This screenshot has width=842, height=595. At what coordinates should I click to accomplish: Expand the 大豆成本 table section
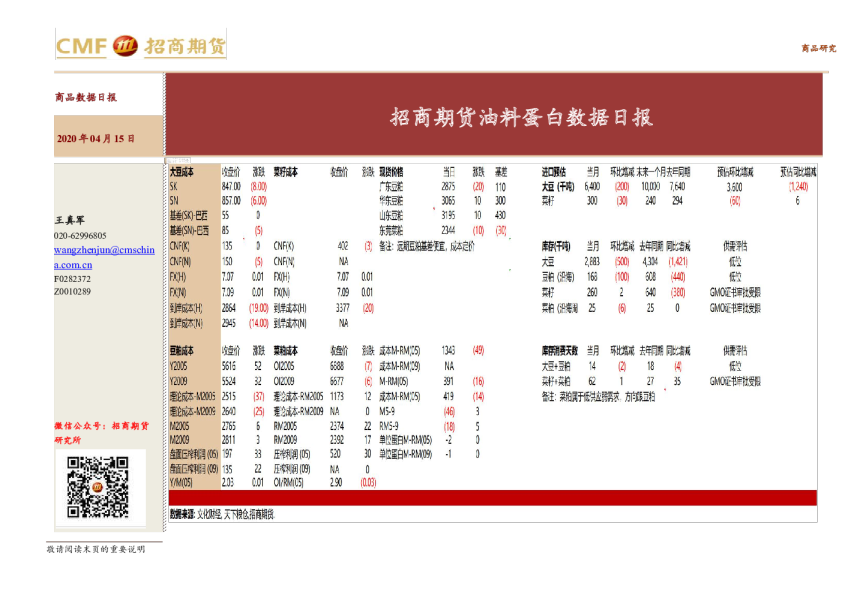(x=182, y=172)
